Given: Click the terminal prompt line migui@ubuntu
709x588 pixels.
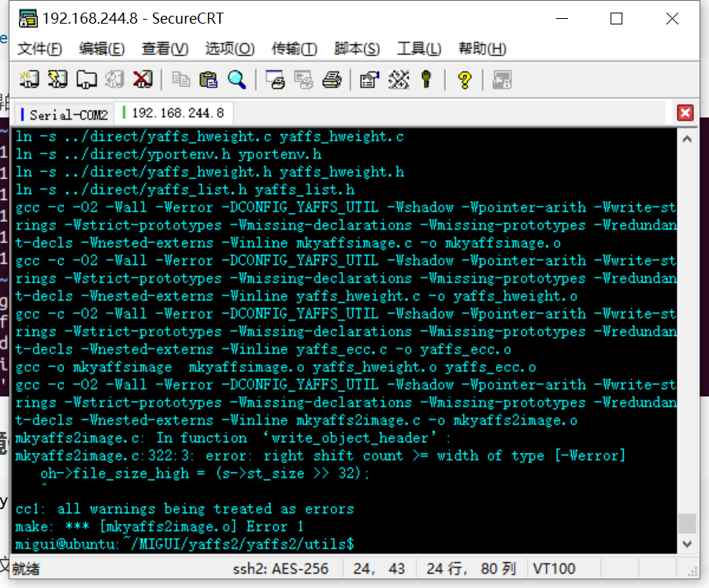Looking at the screenshot, I should coord(184,544).
